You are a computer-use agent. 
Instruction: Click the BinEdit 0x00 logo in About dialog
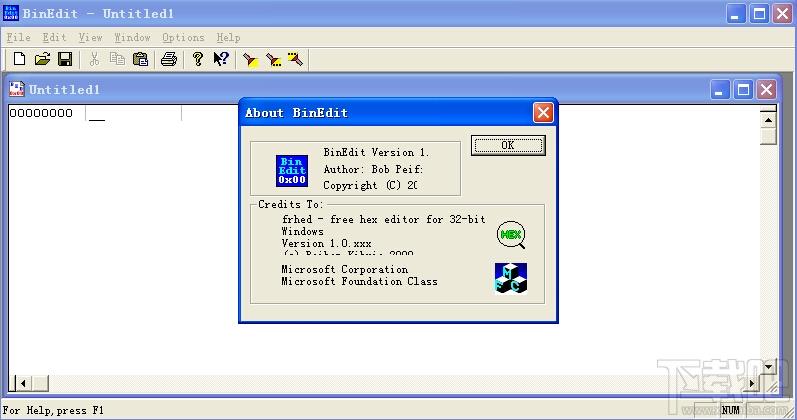[292, 171]
